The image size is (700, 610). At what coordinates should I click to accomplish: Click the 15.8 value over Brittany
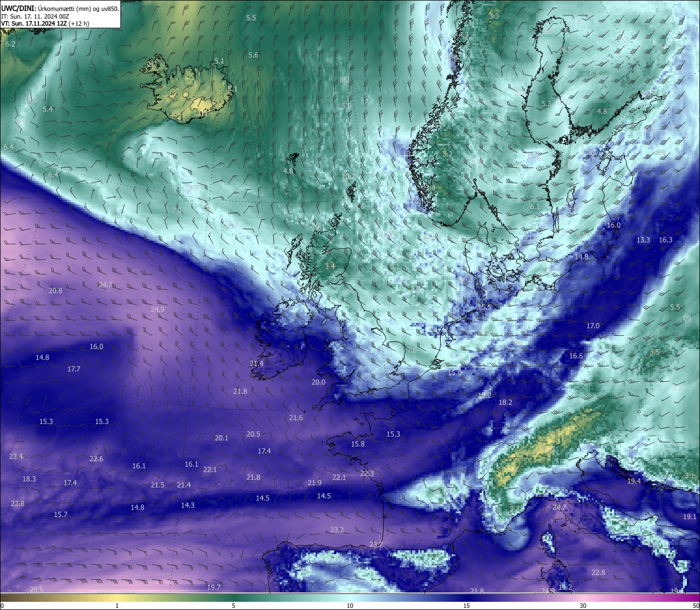pos(358,444)
